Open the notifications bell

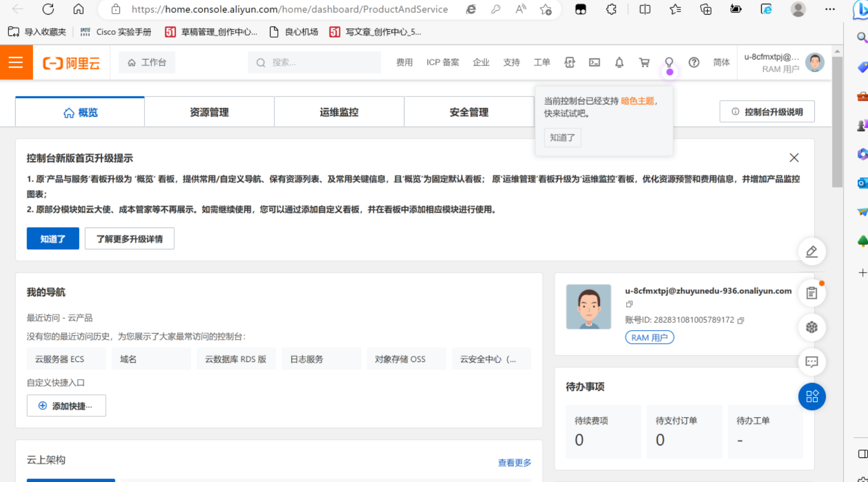619,63
